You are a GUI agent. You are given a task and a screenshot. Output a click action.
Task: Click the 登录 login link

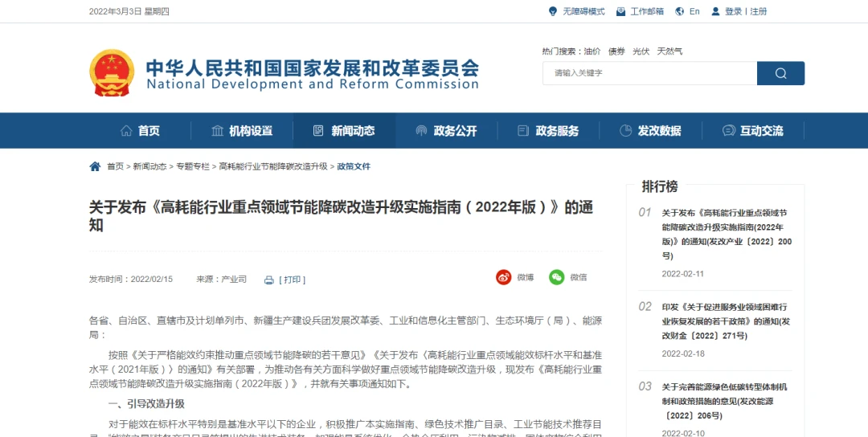point(733,11)
